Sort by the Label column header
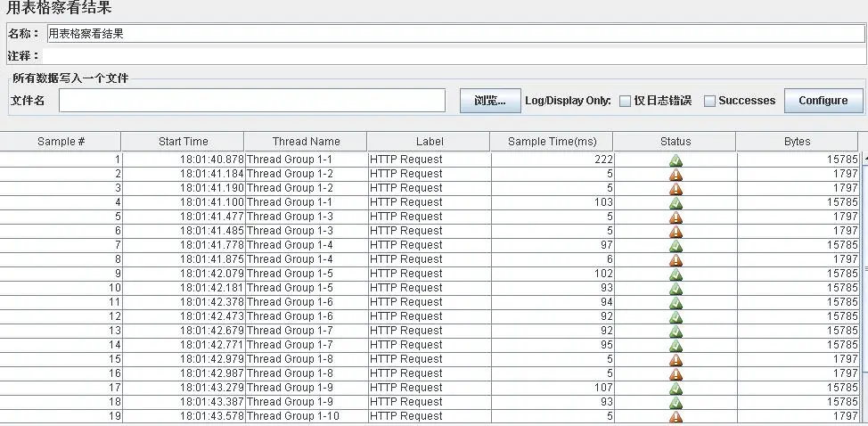The height and width of the screenshot is (426, 868). (x=429, y=141)
